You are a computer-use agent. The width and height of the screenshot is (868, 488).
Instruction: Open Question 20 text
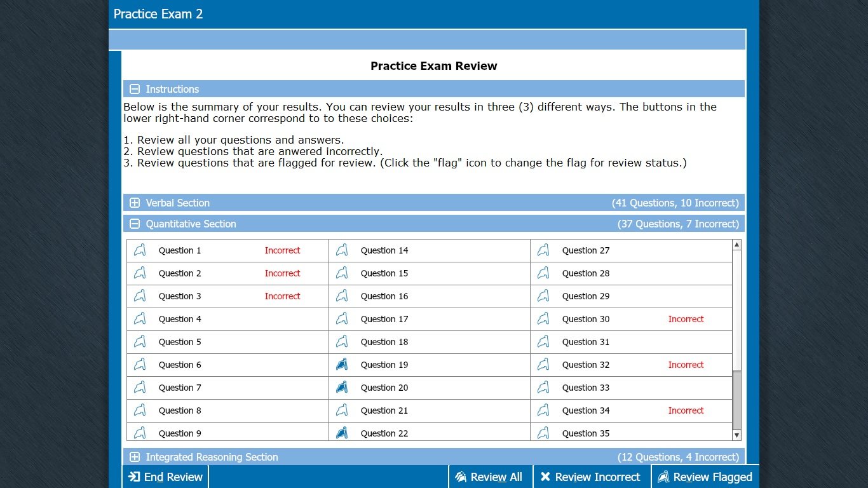[x=384, y=388]
